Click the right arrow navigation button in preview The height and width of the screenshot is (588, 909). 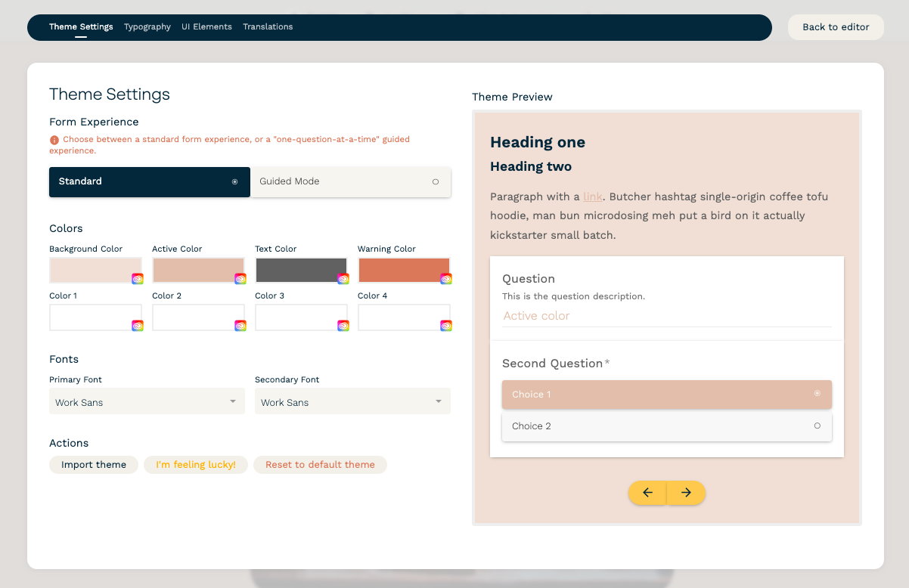[x=685, y=492]
